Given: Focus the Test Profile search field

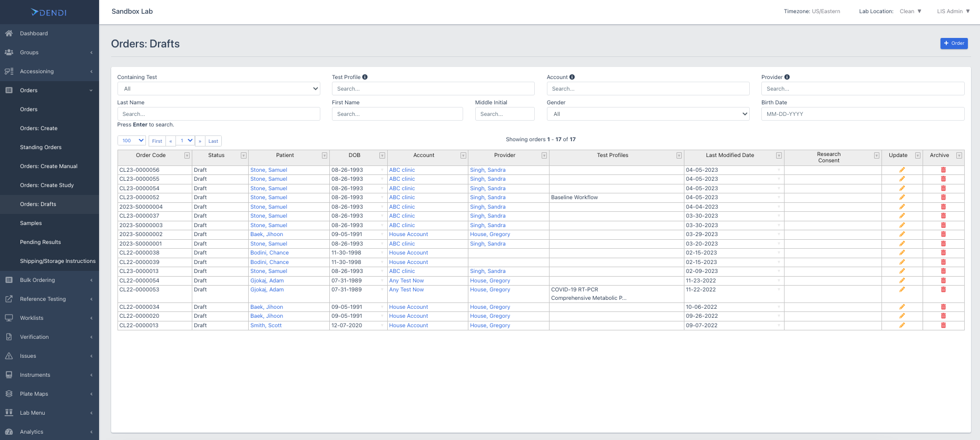Looking at the screenshot, I should (x=433, y=89).
